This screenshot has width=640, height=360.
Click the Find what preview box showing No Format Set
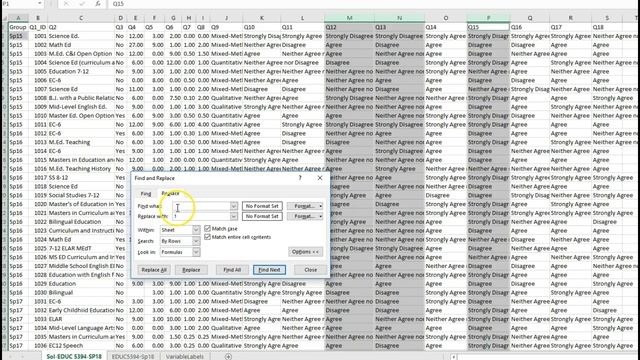[x=262, y=206]
